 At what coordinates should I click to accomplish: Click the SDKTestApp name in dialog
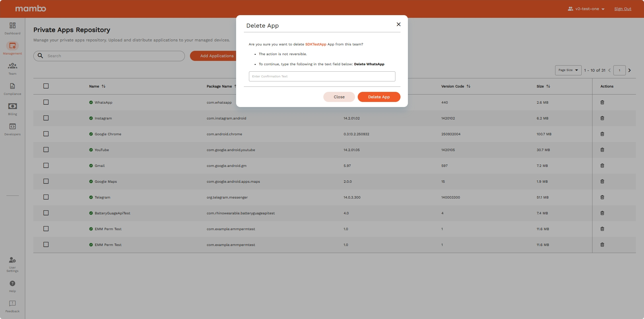click(x=316, y=44)
